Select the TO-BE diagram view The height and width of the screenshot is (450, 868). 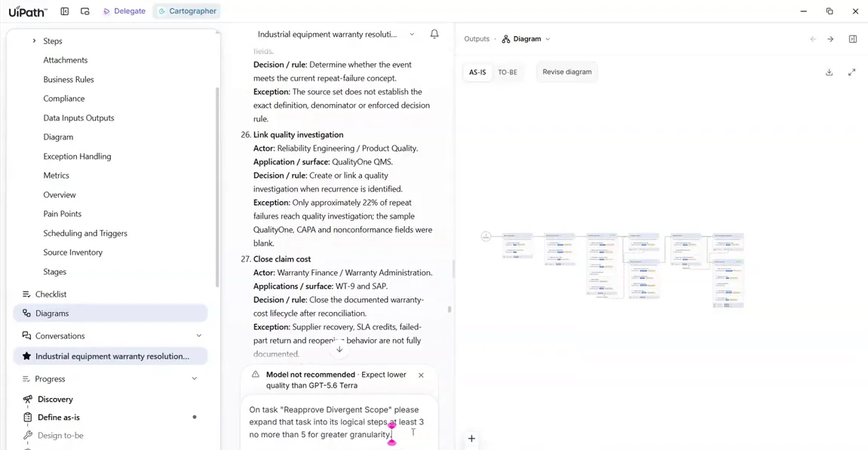pyautogui.click(x=508, y=72)
